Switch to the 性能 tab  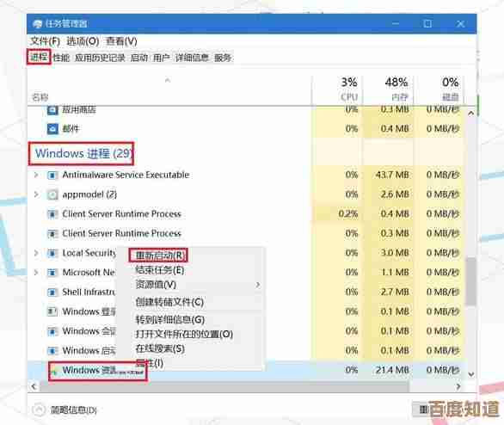point(61,58)
